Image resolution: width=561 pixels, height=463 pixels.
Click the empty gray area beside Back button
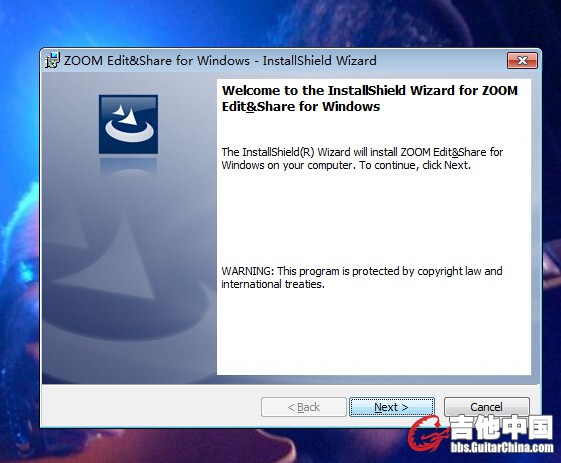click(151, 406)
